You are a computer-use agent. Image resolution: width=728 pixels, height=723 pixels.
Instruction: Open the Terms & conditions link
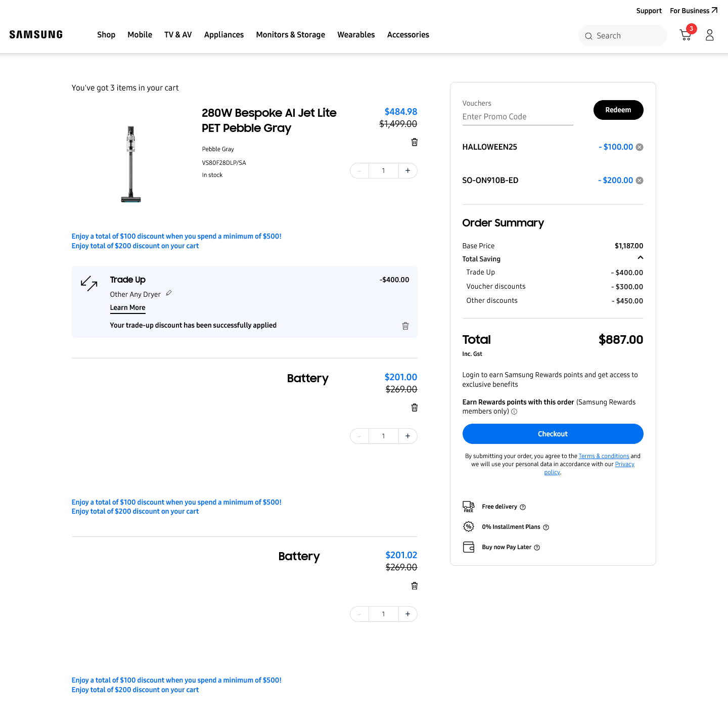click(604, 456)
